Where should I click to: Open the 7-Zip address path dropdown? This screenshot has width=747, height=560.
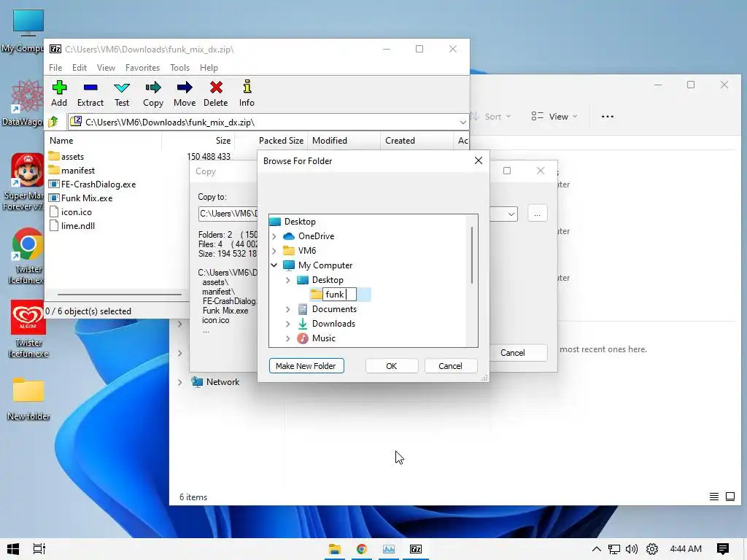(x=462, y=122)
